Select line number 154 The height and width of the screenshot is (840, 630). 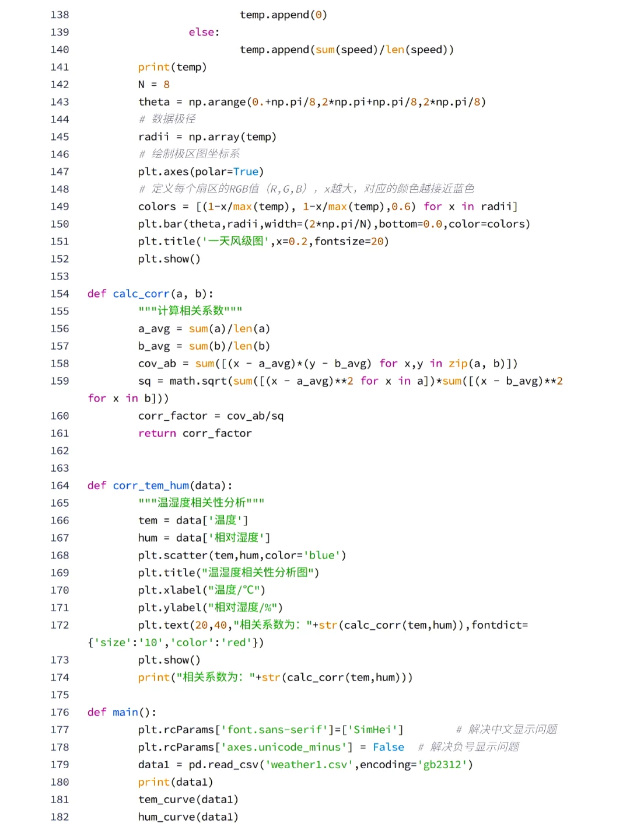(x=59, y=294)
